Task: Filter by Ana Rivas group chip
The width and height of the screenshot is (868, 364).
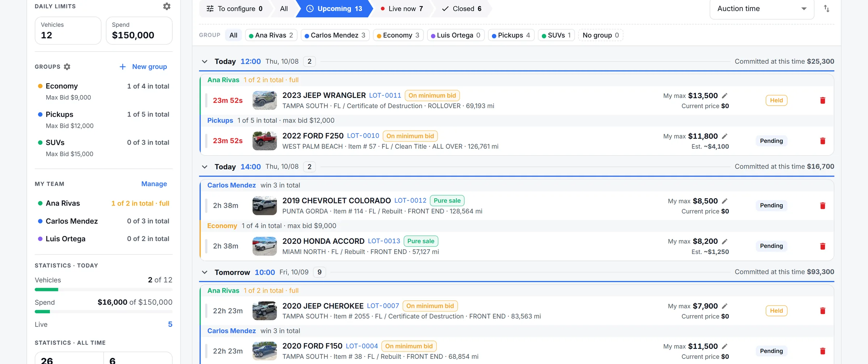Action: tap(271, 35)
